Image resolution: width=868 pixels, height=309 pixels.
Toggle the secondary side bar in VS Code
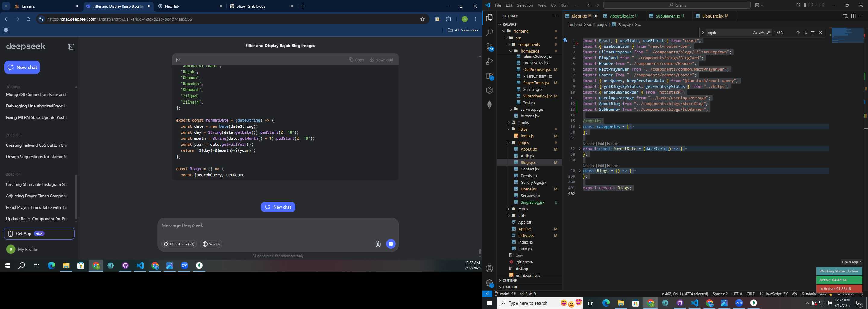tap(822, 5)
